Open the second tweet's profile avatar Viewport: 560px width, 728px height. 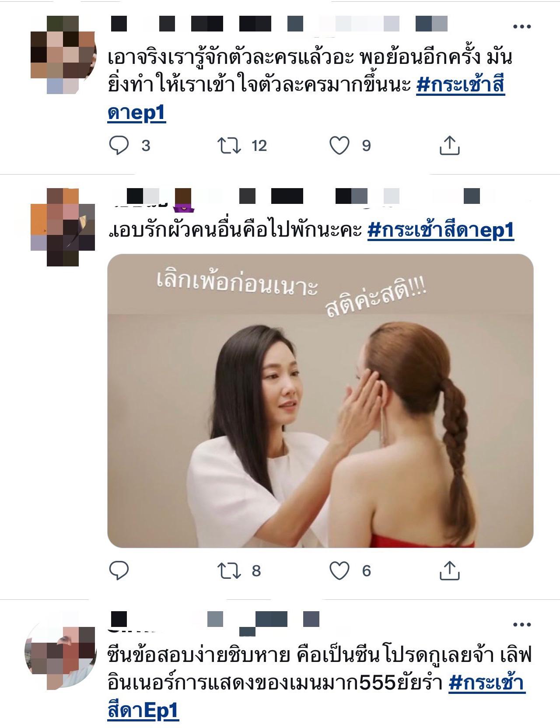coord(63,227)
